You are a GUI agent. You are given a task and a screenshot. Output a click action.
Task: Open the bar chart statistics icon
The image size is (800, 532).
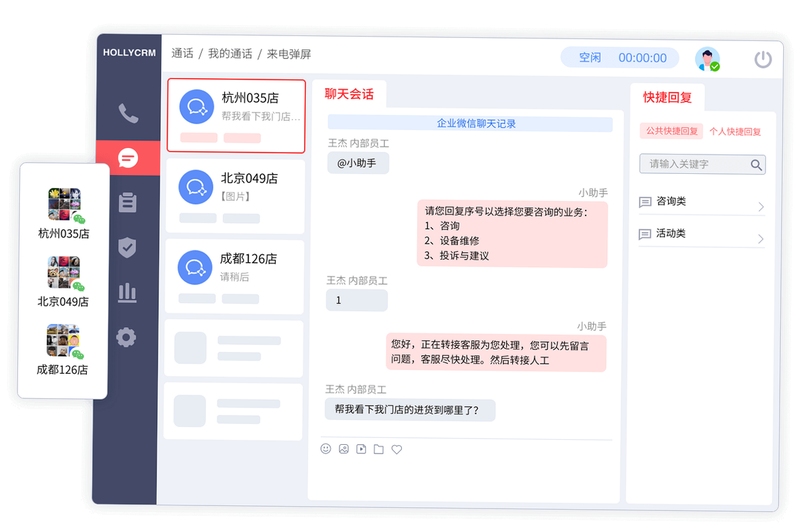coord(127,293)
